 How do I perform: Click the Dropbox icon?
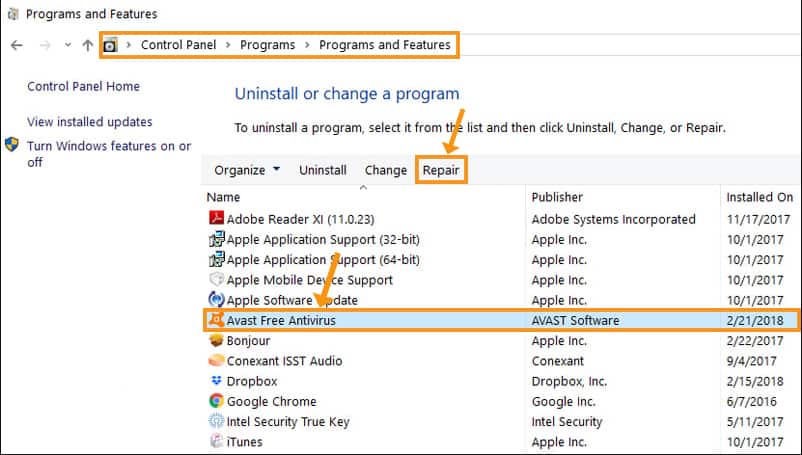point(216,381)
